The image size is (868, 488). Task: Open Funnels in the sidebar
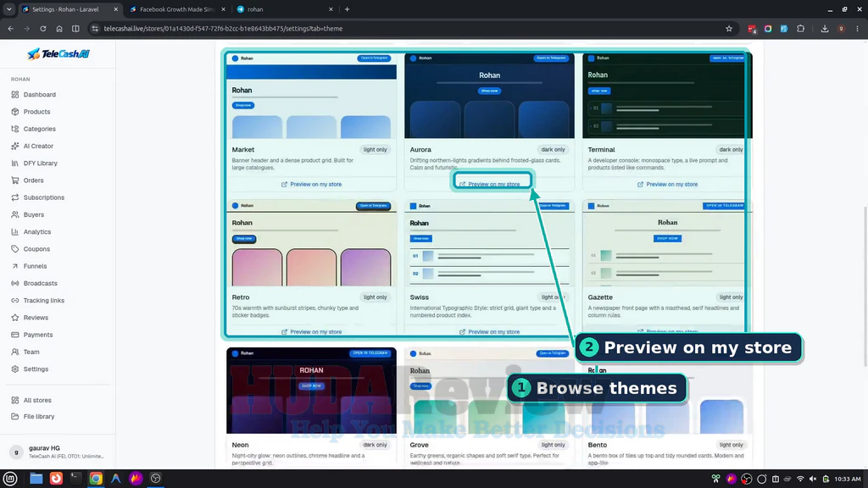[x=35, y=266]
